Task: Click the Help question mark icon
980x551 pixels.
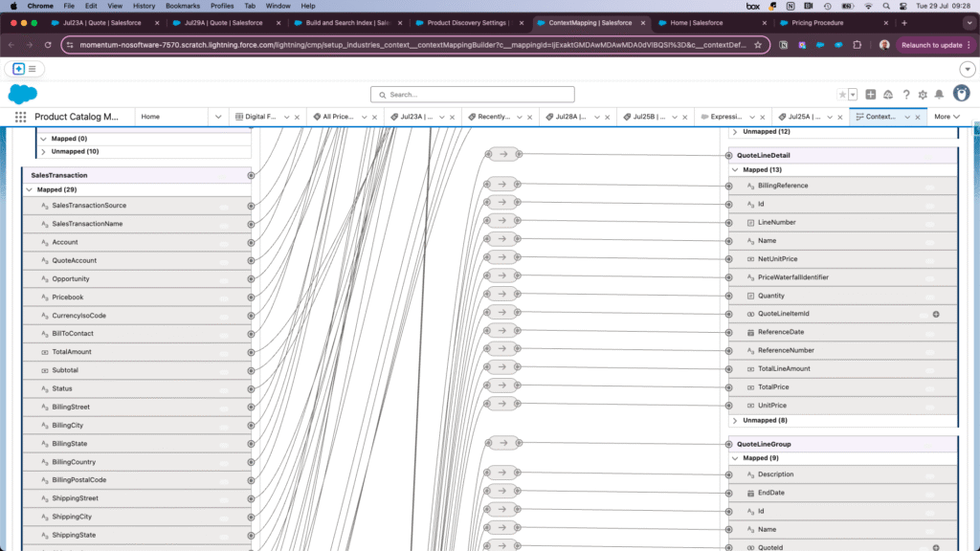Action: [x=905, y=95]
